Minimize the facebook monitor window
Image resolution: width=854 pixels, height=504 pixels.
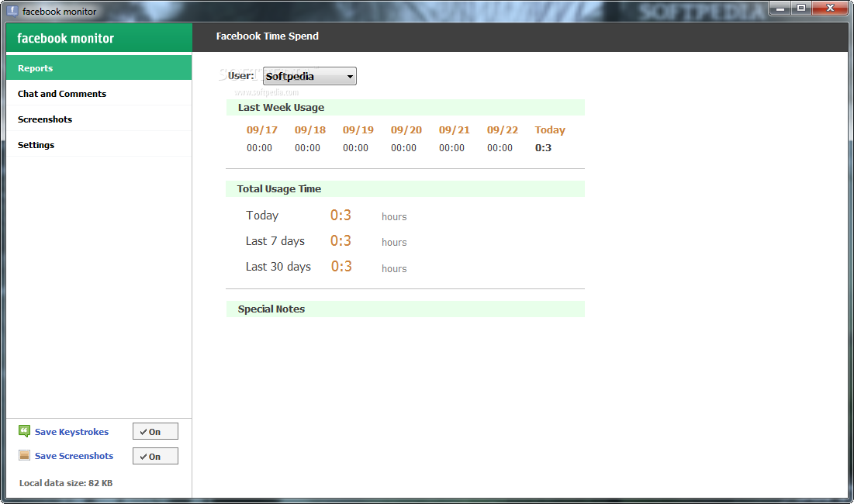point(780,9)
